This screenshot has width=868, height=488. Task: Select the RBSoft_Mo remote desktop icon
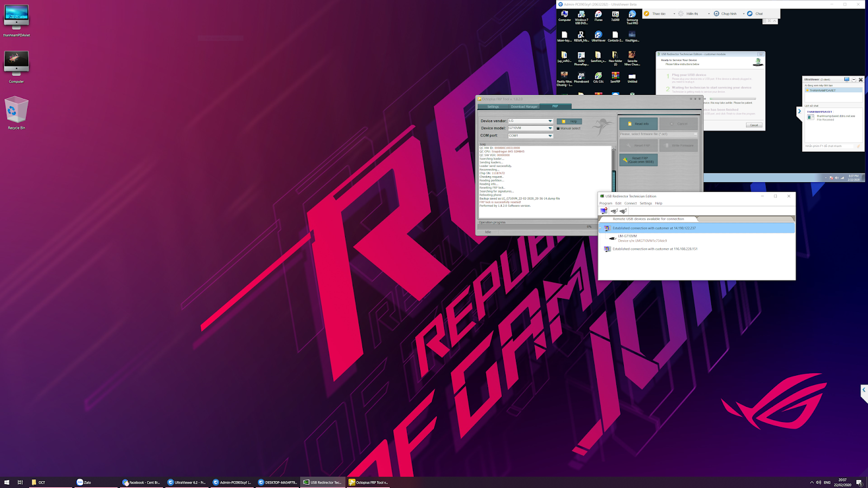(x=581, y=37)
